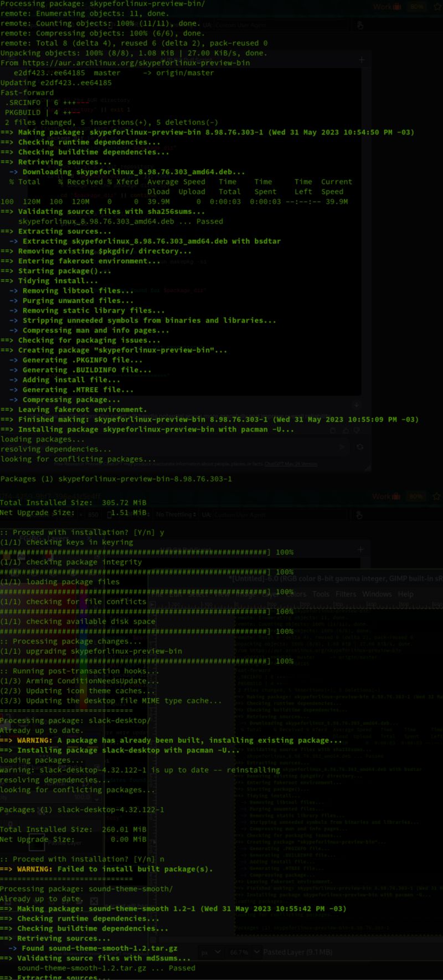This screenshot has width=443, height=980.
Task: Click 'Net Upgrade Size: 1.51 MiB' line
Action: coord(73,513)
